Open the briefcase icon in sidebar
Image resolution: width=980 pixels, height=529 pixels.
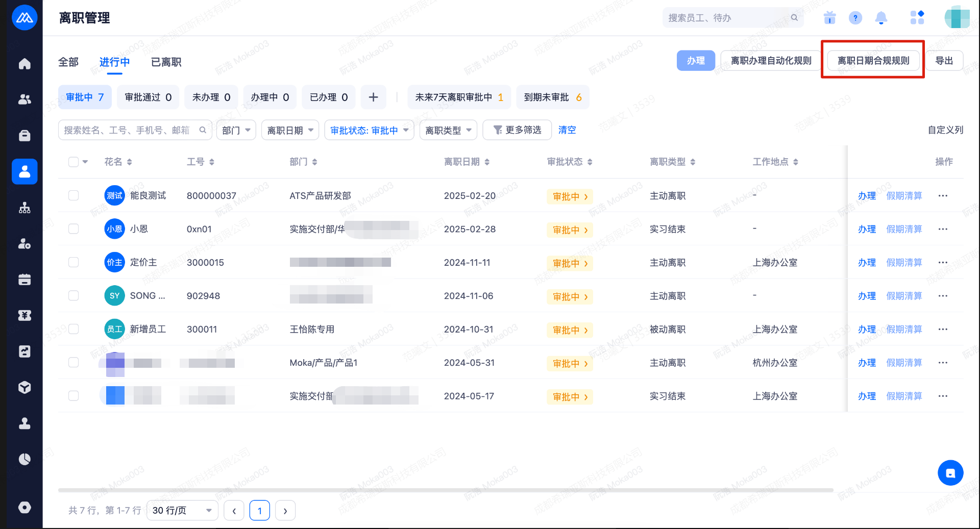(x=24, y=135)
